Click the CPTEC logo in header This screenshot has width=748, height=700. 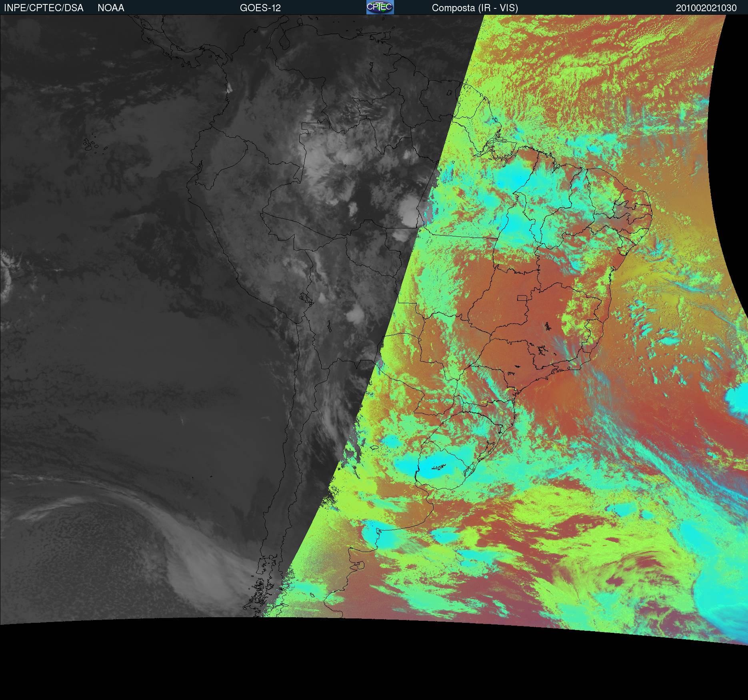[x=380, y=7]
